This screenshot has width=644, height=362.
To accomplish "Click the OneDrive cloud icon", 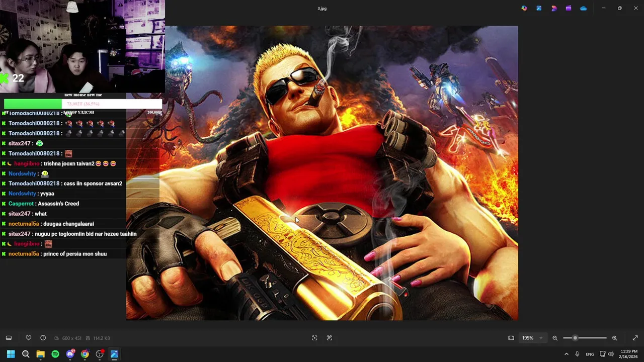I will 583,8.
